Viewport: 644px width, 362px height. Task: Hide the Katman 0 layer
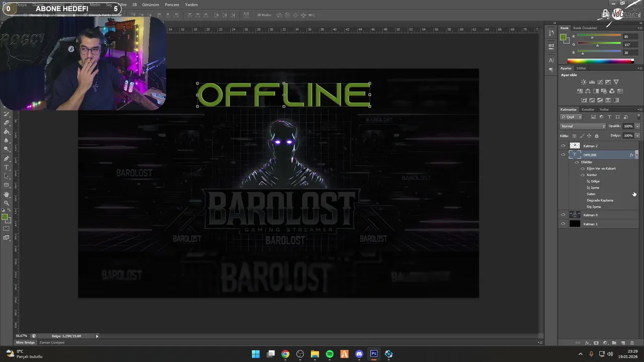click(563, 215)
